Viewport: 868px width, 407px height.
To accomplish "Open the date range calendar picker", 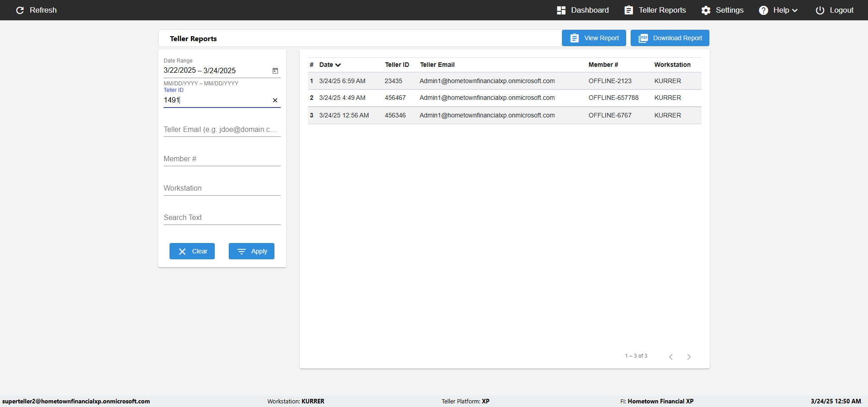I will click(275, 70).
